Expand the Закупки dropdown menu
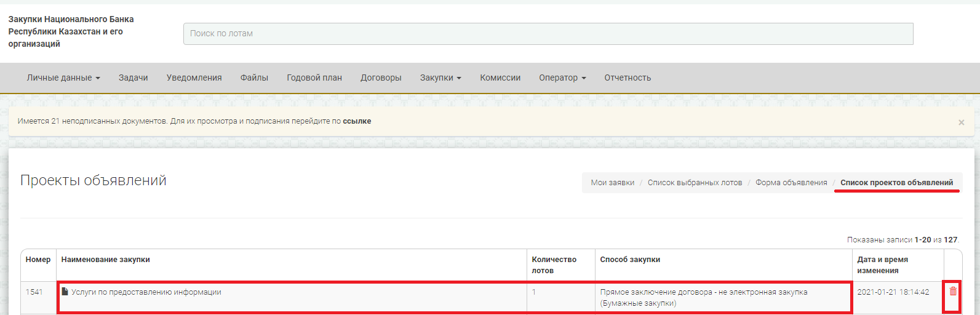This screenshot has width=980, height=315. coord(440,78)
